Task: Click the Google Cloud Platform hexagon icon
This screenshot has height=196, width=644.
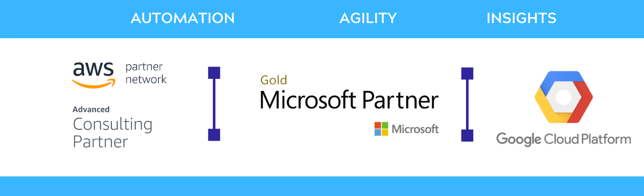Action: pos(563,97)
